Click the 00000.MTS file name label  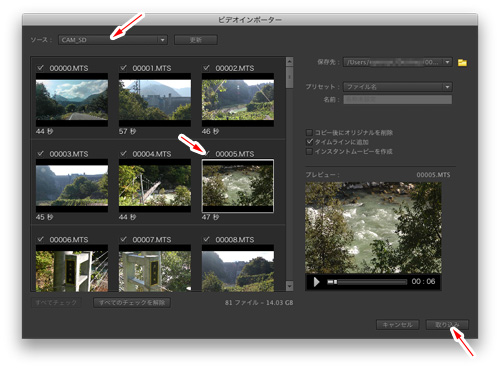click(69, 68)
